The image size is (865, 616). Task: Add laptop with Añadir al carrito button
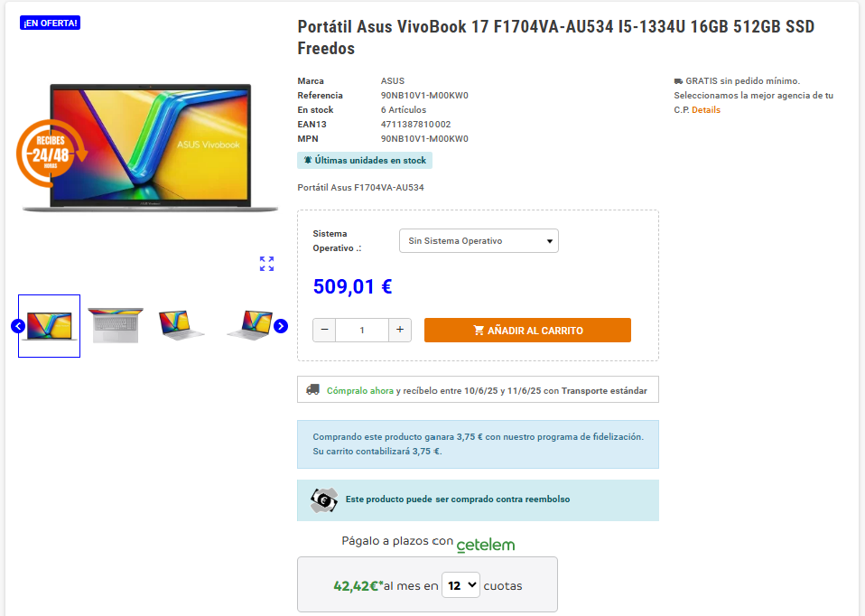click(527, 330)
